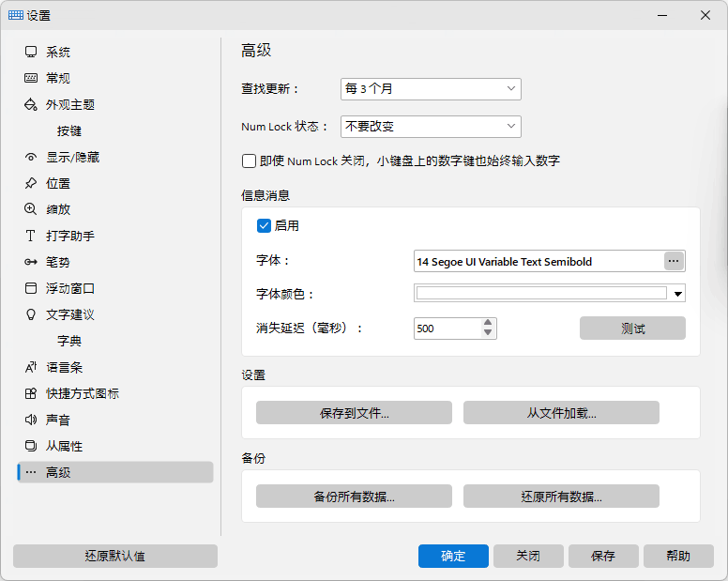
Task: Click the 声音 speaker icon
Action: [31, 420]
